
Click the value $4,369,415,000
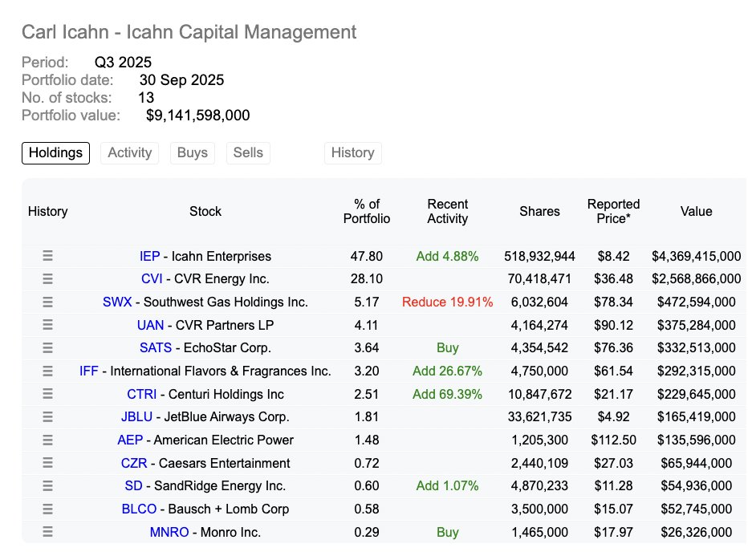coord(697,256)
